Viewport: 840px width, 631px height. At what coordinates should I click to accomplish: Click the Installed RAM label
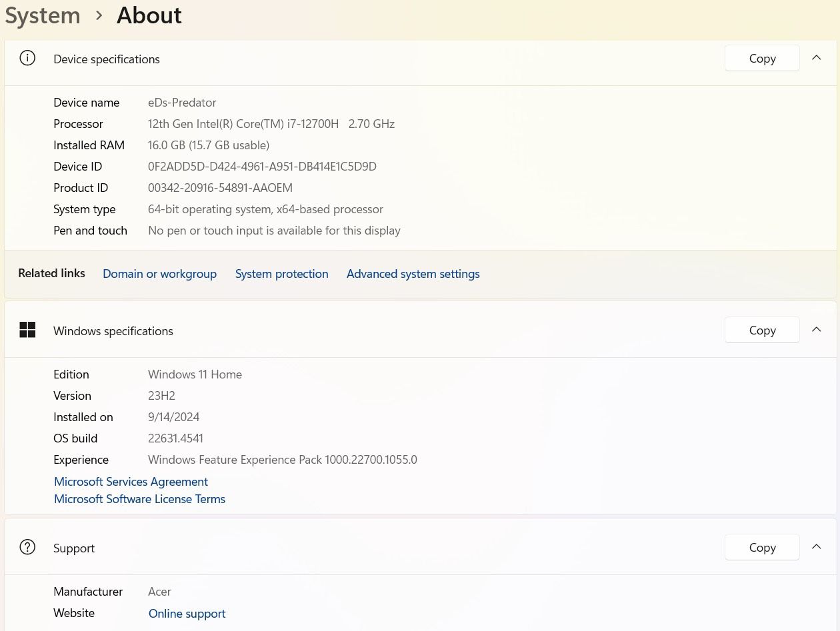coord(89,145)
